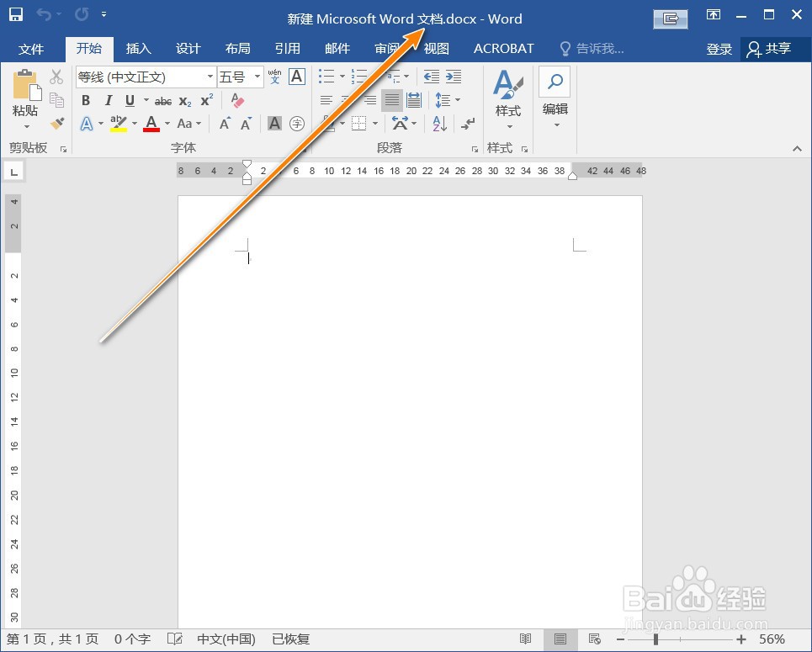Switch to the Insert (插入) tab
Screen dimensions: 812x652
(x=138, y=49)
